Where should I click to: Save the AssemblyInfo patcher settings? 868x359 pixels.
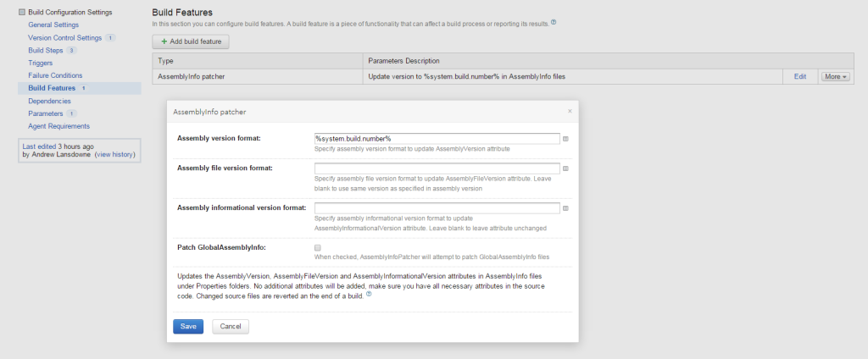point(188,326)
